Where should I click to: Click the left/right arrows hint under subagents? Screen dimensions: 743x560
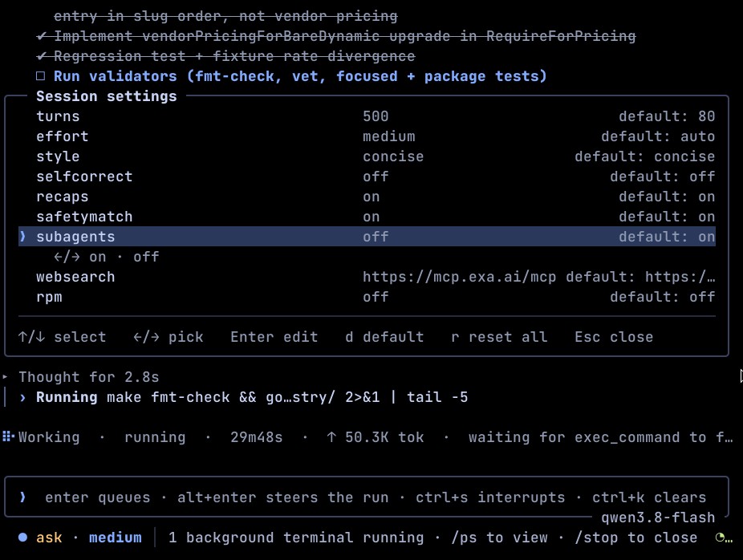click(67, 257)
